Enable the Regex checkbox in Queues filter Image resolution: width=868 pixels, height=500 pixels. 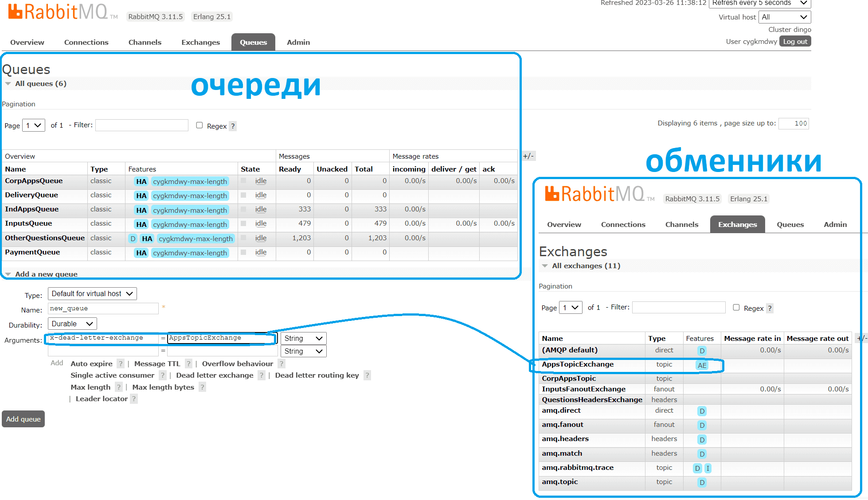(199, 125)
